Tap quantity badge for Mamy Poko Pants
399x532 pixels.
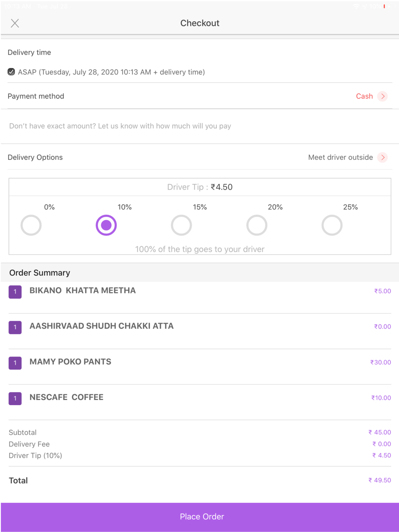[x=15, y=363]
